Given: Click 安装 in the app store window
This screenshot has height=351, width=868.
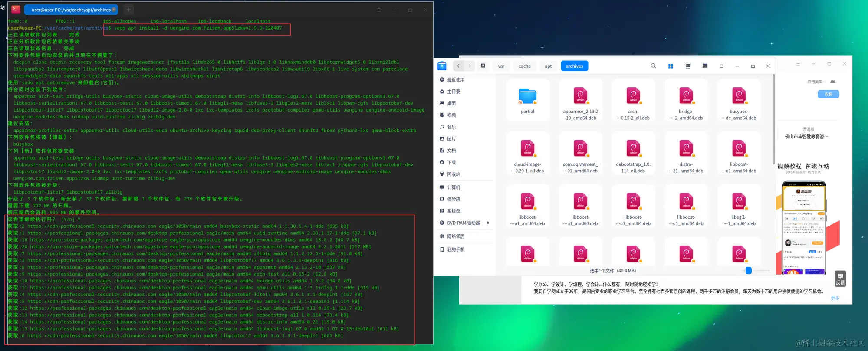Looking at the screenshot, I should 829,94.
